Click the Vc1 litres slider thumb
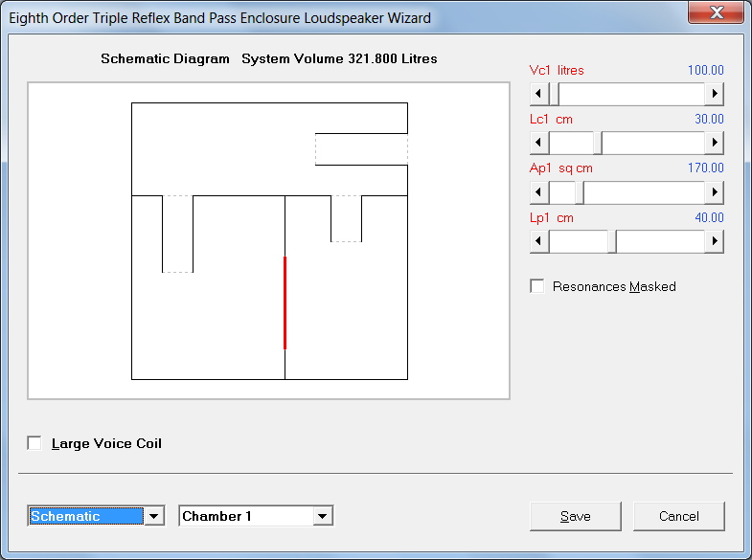The image size is (752, 560). click(x=554, y=94)
